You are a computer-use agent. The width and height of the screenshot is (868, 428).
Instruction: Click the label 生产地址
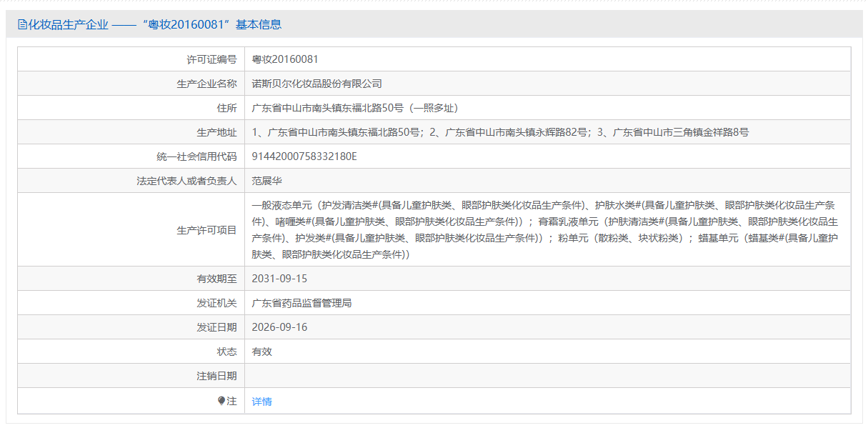[x=217, y=132]
